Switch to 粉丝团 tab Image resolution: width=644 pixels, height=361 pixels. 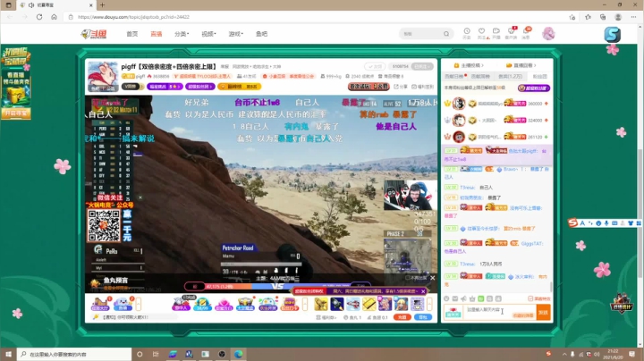(540, 76)
